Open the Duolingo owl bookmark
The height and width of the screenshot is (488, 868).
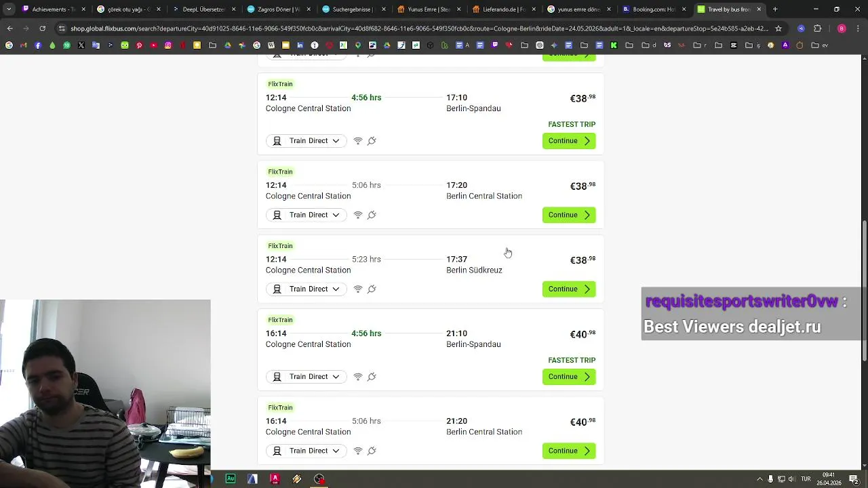click(x=125, y=45)
